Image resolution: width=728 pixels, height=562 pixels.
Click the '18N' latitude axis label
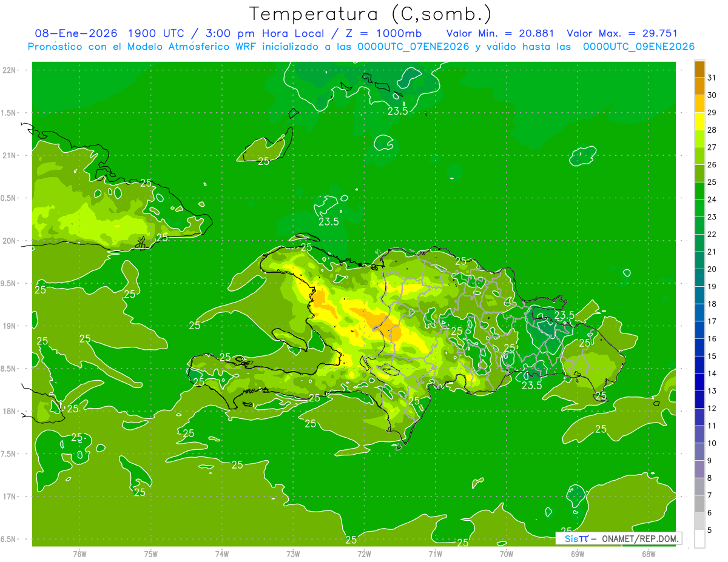pos(10,411)
